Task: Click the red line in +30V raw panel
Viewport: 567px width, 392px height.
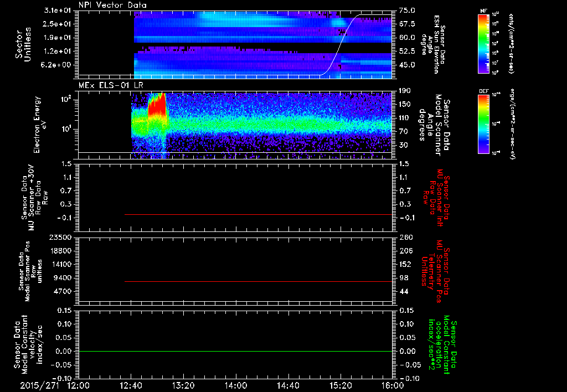Action: pos(258,214)
